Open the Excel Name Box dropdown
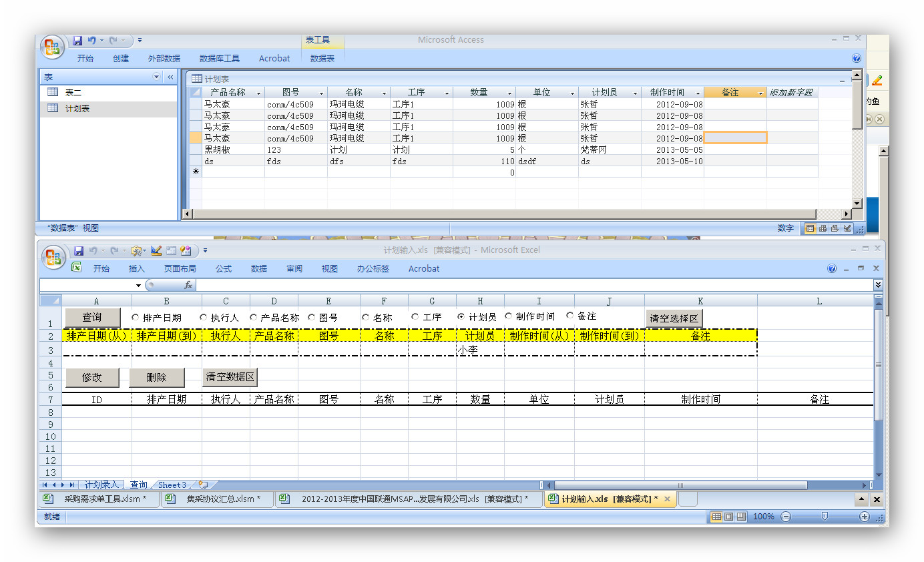Viewport: 924px width, 562px height. pyautogui.click(x=138, y=285)
